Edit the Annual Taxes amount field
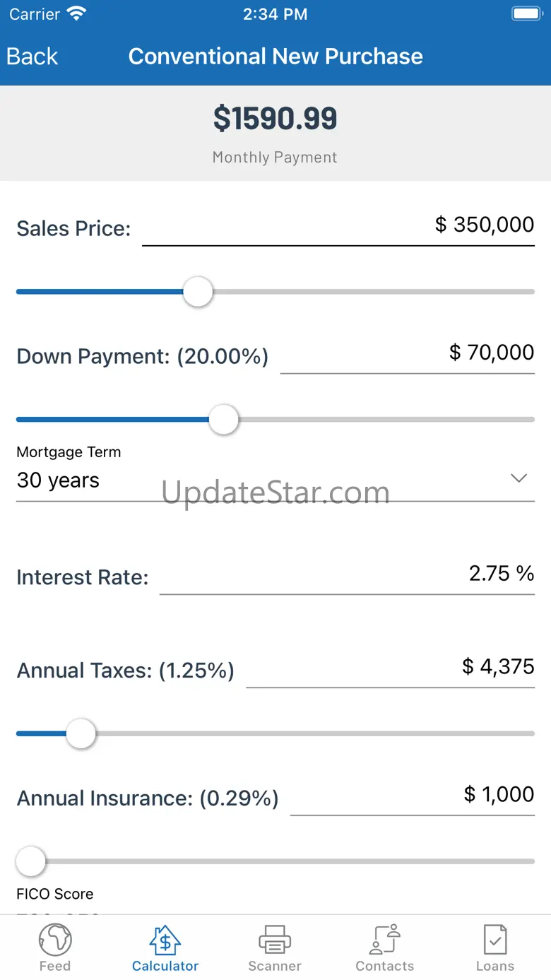 [x=390, y=667]
